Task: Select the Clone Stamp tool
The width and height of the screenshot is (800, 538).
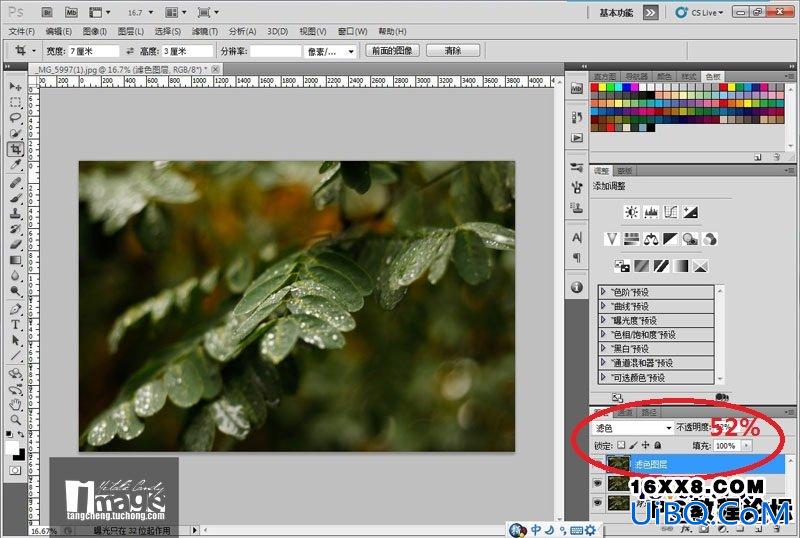Action: [x=15, y=213]
